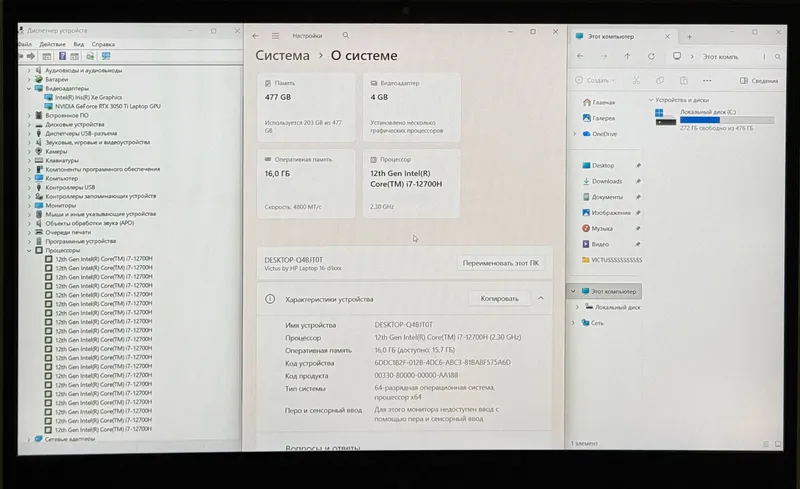Click drive C usage bar
This screenshot has height=489, width=800.
click(x=727, y=120)
